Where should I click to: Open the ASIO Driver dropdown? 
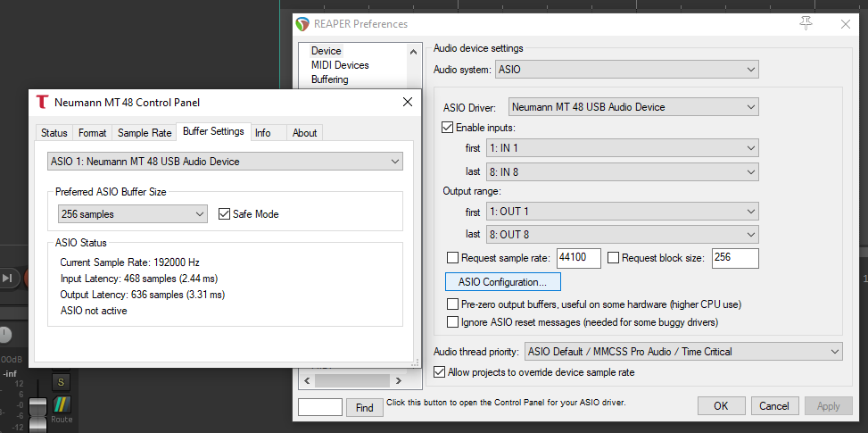[633, 107]
